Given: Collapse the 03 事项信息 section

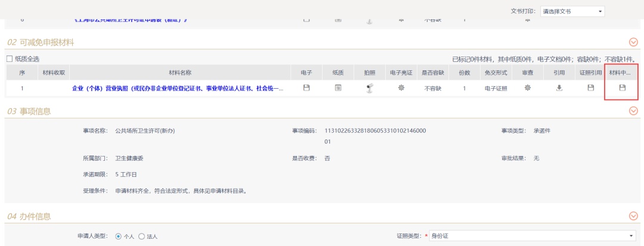Looking at the screenshot, I should [633, 111].
